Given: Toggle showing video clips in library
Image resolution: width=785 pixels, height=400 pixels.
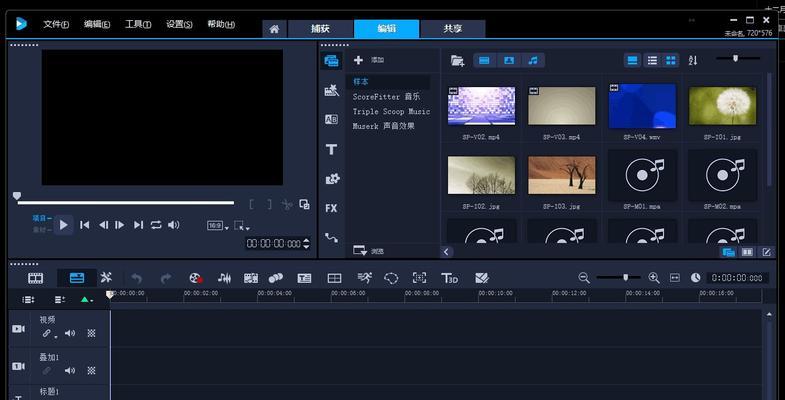Looking at the screenshot, I should pyautogui.click(x=484, y=61).
